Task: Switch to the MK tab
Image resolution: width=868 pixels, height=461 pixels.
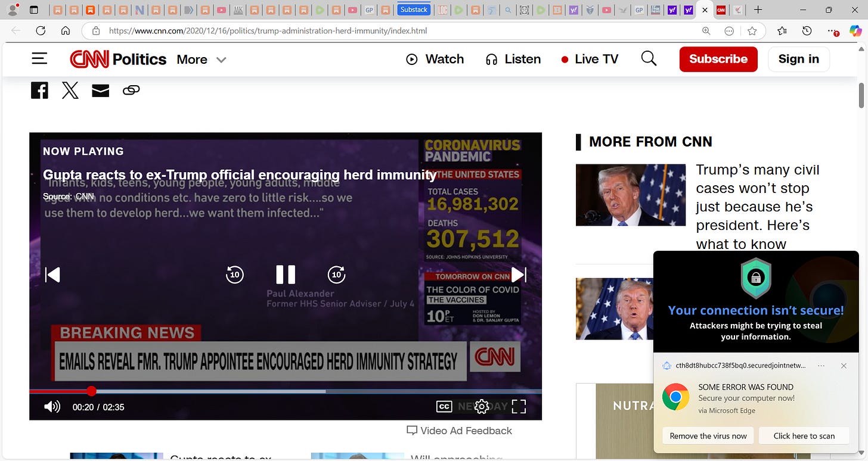Action: (238, 10)
